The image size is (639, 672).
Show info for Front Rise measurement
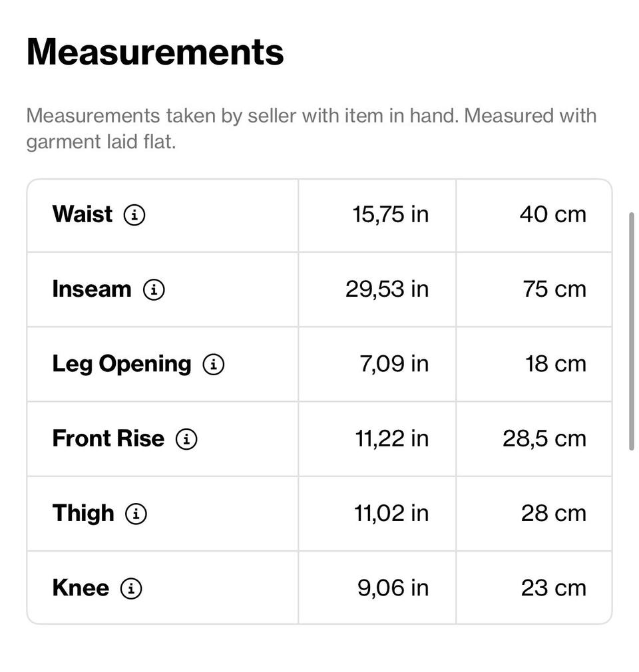click(x=186, y=439)
